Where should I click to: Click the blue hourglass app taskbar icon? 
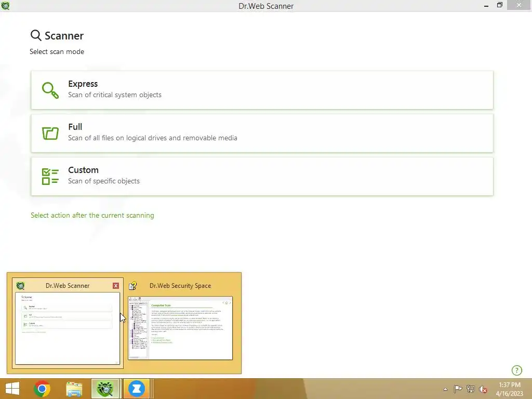[x=137, y=389]
